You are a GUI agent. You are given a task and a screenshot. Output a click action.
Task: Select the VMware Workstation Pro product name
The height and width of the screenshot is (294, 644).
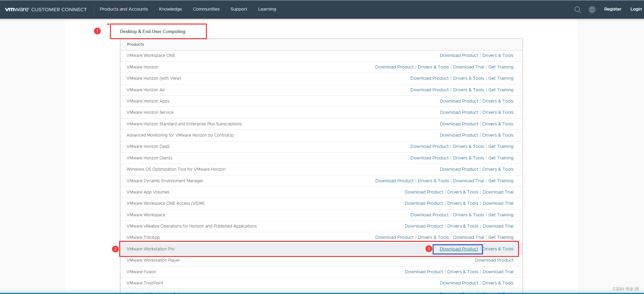point(150,249)
